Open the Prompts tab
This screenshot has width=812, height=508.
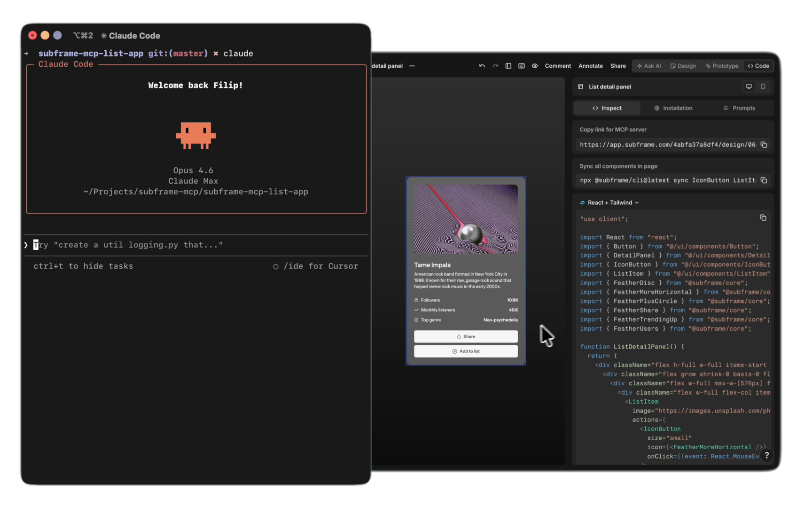coord(739,108)
